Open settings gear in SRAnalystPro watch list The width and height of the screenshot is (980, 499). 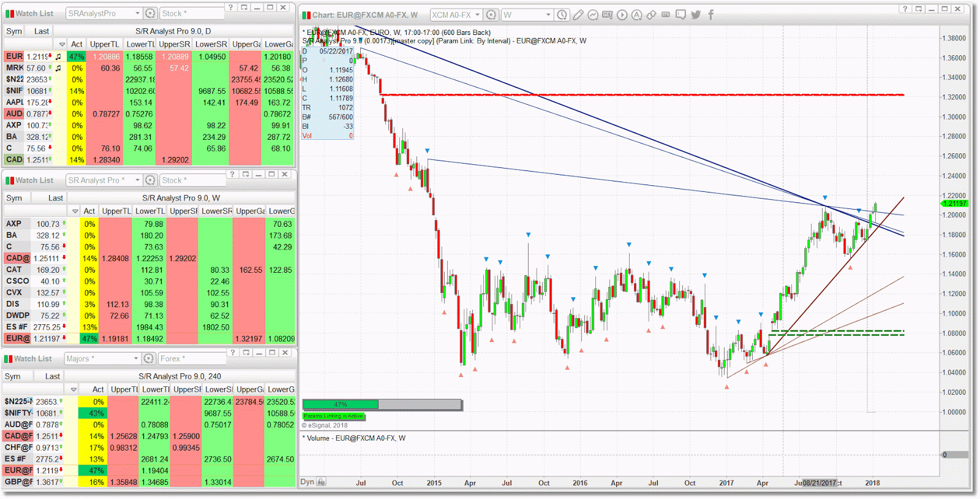pyautogui.click(x=151, y=13)
